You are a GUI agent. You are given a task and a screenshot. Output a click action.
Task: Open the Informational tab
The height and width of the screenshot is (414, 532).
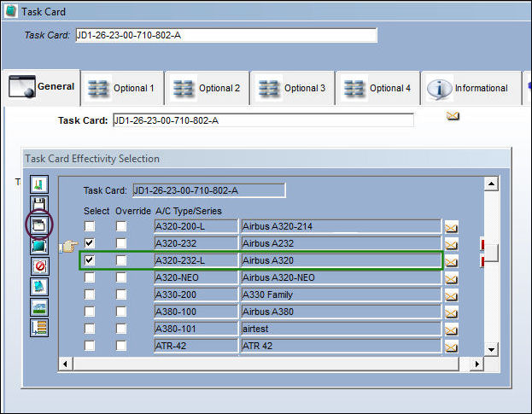pos(471,88)
